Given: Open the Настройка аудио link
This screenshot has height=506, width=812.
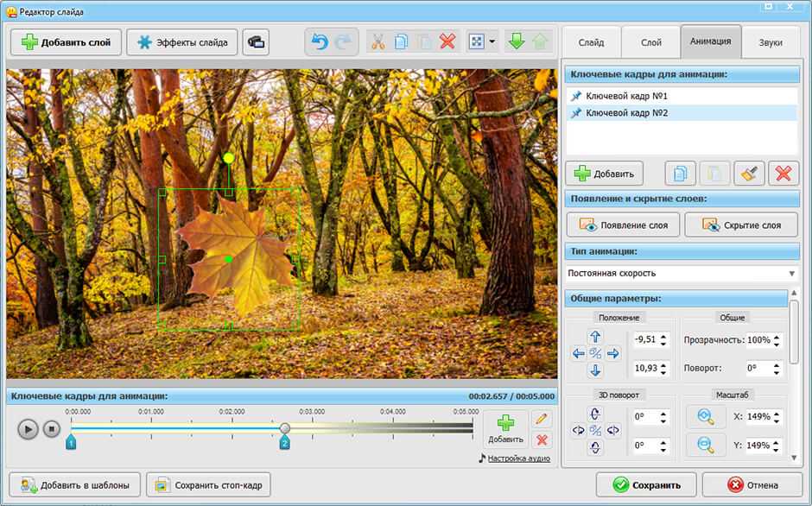Looking at the screenshot, I should (x=518, y=459).
